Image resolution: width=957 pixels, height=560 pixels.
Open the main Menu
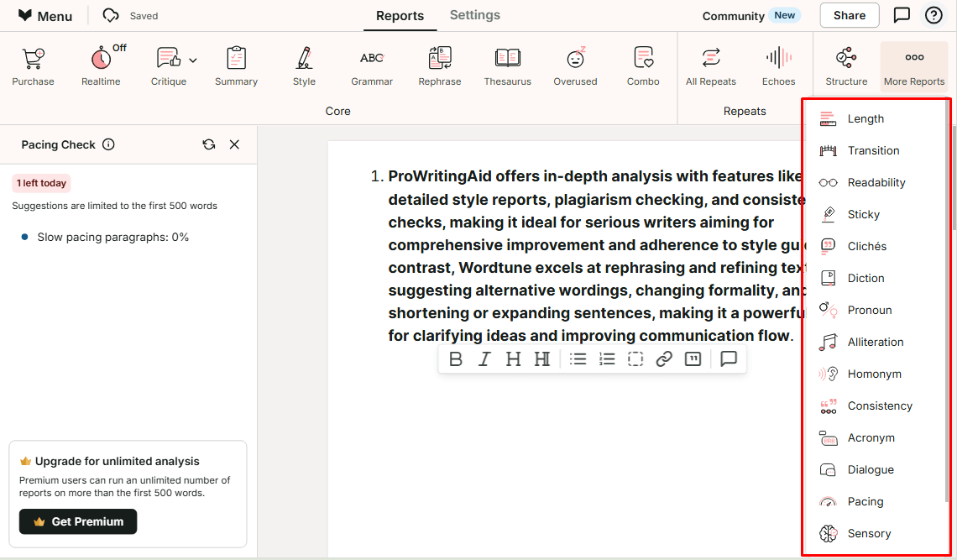[x=45, y=16]
